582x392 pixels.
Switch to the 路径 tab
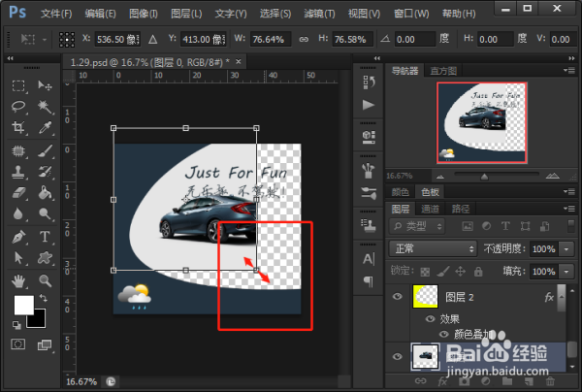[x=460, y=209]
